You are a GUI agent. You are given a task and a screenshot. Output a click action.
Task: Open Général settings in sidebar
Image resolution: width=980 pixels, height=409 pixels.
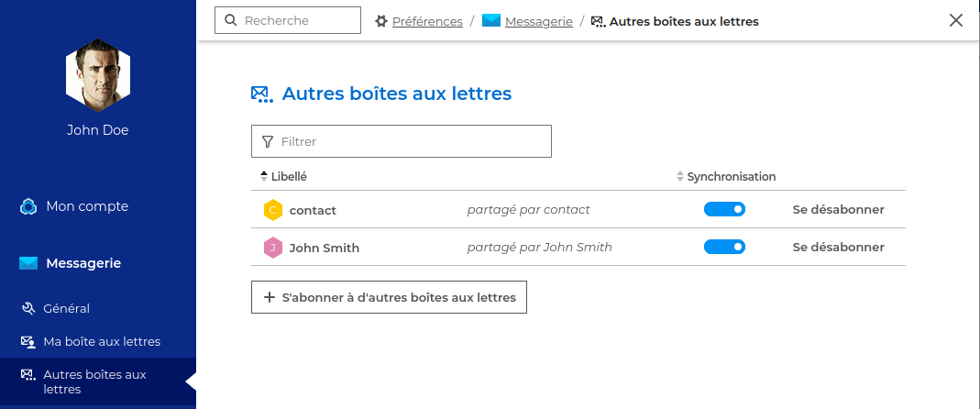[x=66, y=309]
